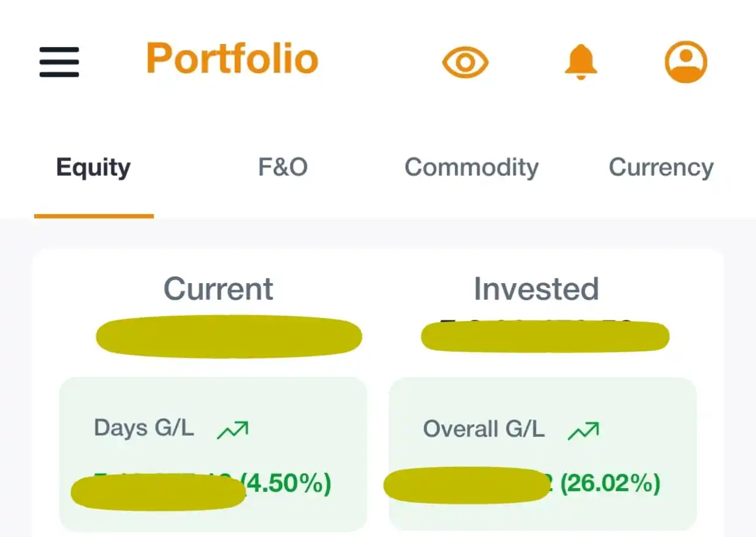
Task: Tap the Overall G/L label text
Action: point(483,430)
